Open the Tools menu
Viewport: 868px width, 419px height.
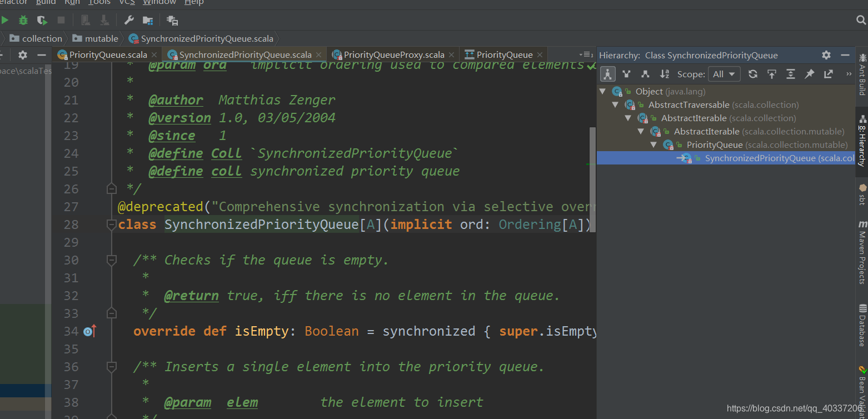(99, 2)
